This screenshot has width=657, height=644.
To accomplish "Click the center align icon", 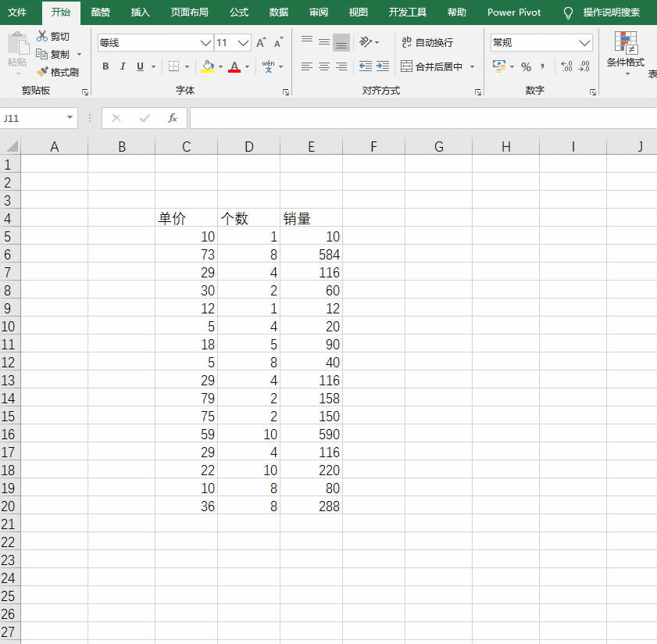I will point(324,66).
